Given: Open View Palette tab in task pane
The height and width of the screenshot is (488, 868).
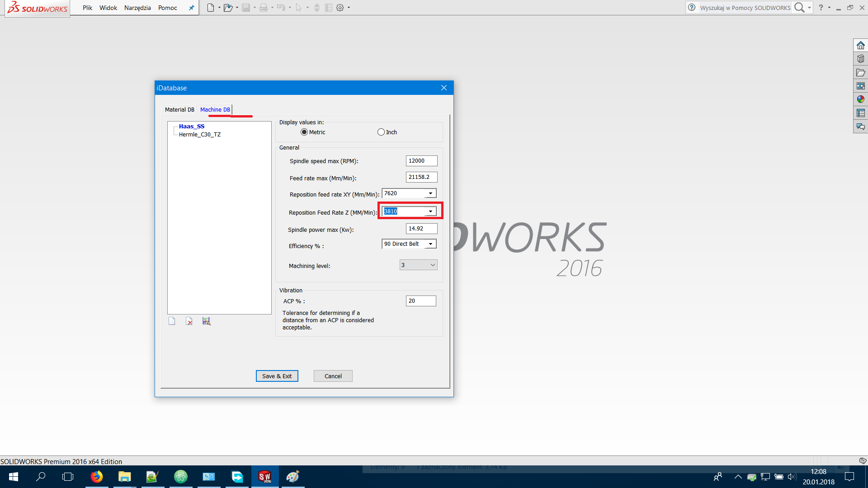Looking at the screenshot, I should tap(861, 86).
